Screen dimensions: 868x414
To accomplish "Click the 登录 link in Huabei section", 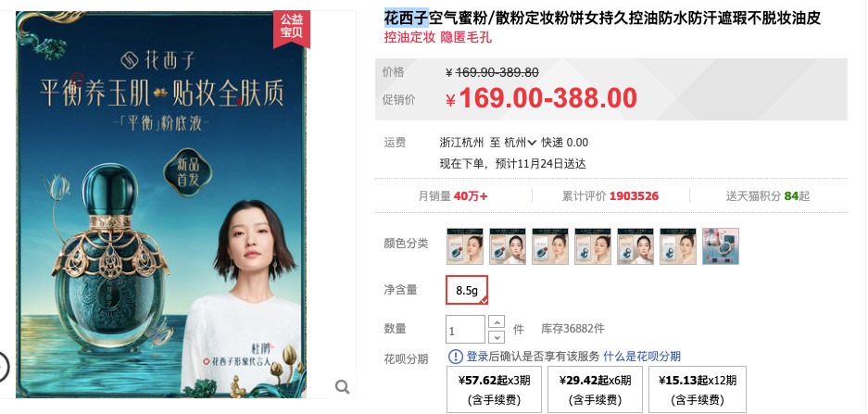I will (x=477, y=357).
